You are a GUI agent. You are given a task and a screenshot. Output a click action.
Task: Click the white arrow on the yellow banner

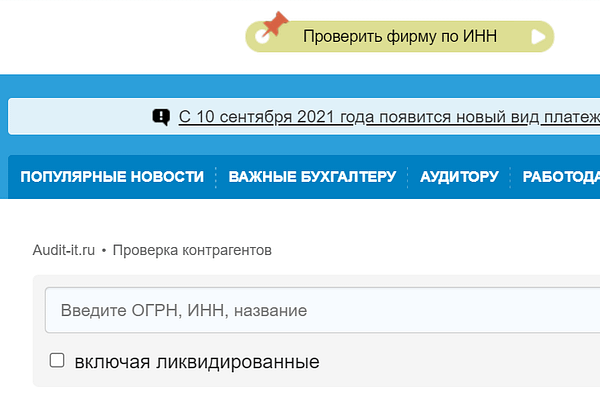(539, 37)
